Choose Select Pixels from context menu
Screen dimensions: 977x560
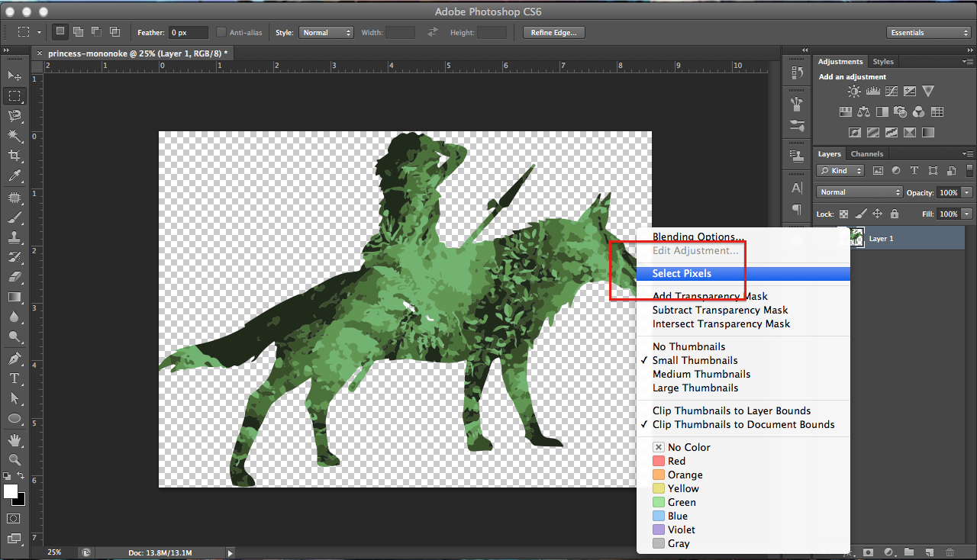tap(743, 273)
